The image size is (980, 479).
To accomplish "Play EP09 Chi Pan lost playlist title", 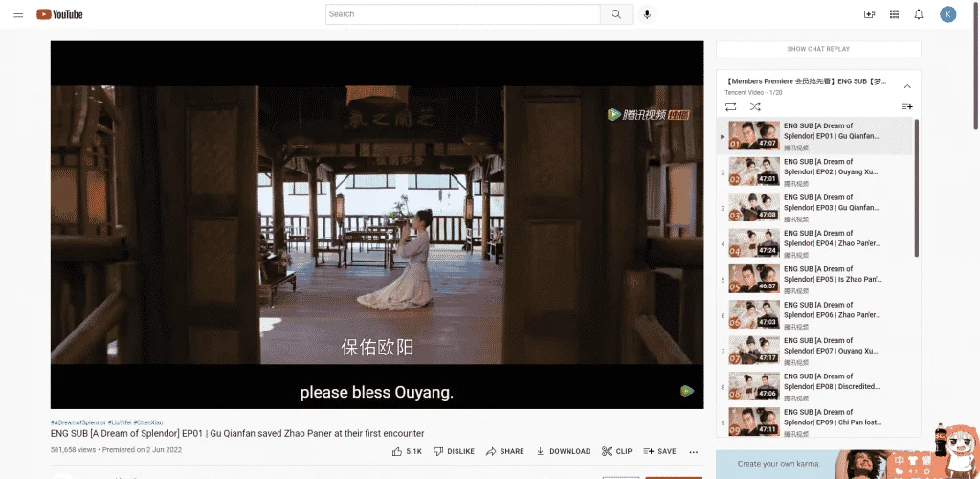I will point(833,417).
